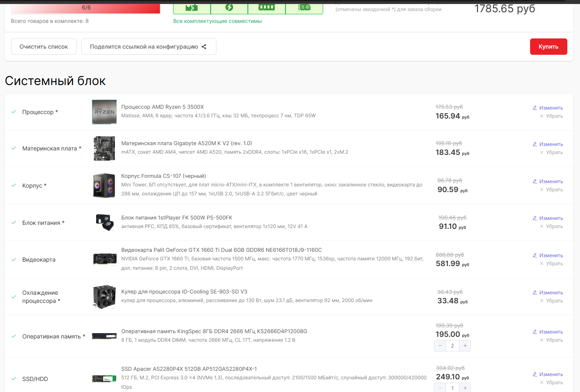The height and width of the screenshot is (392, 580).
Task: Click the first green compatibility icon
Action: [x=192, y=8]
